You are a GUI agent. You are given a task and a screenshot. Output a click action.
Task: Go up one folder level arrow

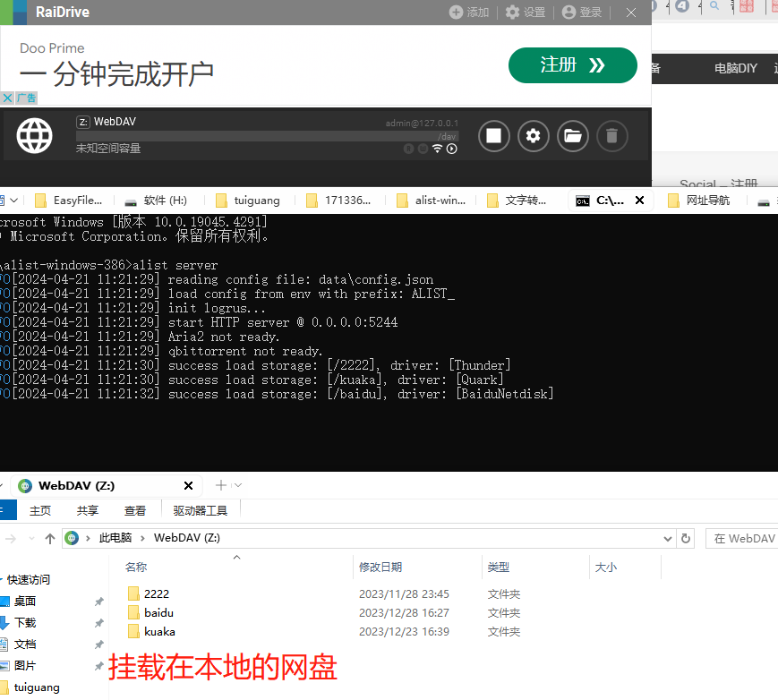[x=49, y=538]
